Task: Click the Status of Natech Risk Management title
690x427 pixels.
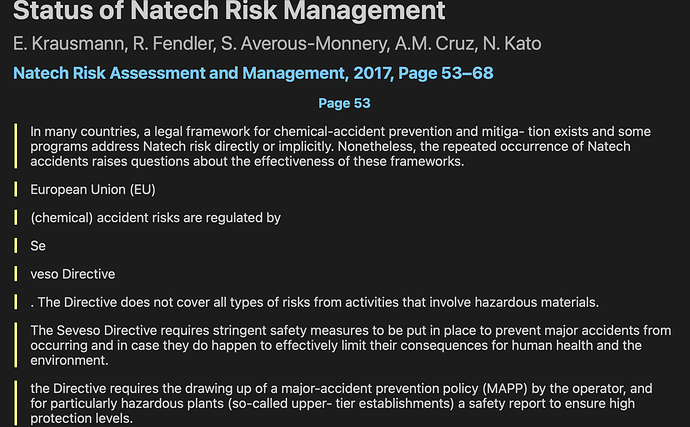Action: coord(229,11)
